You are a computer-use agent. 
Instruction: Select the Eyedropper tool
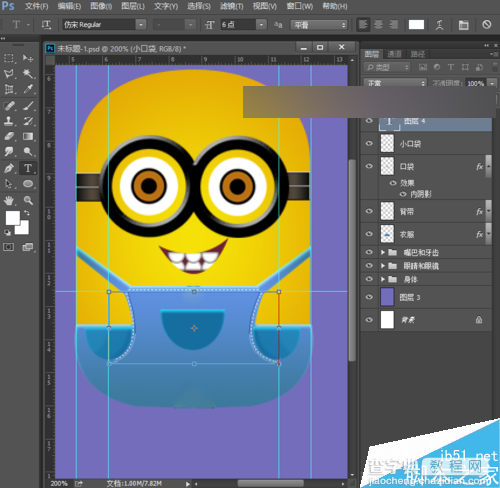tap(28, 89)
